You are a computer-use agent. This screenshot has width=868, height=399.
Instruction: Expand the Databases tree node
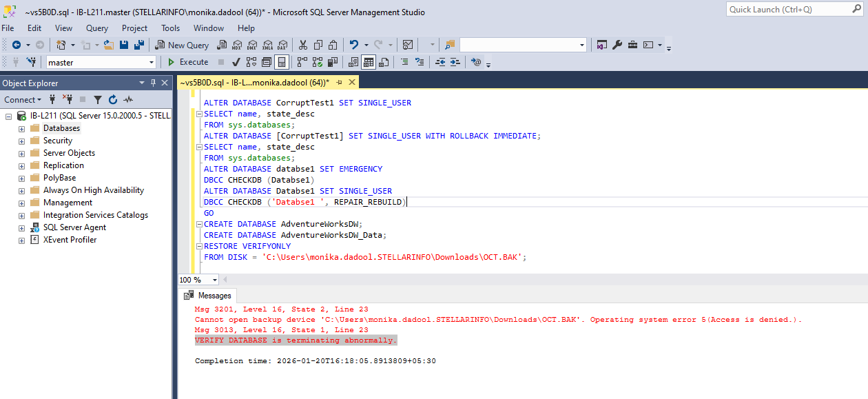coord(21,128)
